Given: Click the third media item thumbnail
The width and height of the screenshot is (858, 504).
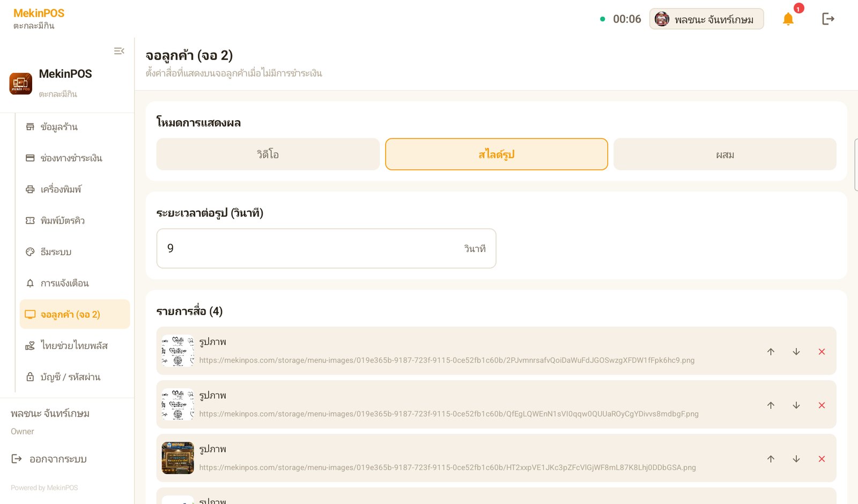Looking at the screenshot, I should click(x=178, y=458).
